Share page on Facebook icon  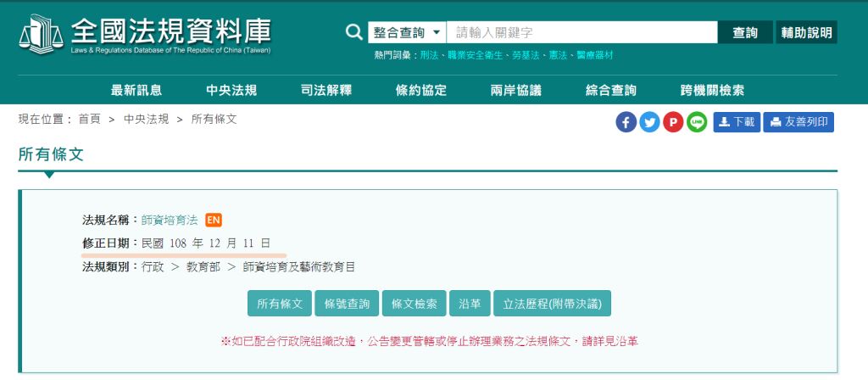coord(626,122)
